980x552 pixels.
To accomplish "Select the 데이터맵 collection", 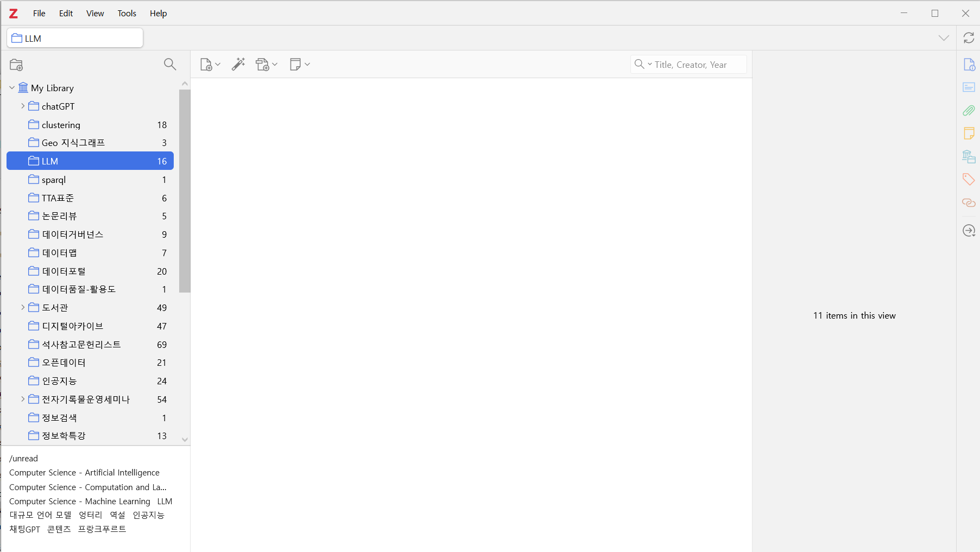I will [x=90, y=253].
